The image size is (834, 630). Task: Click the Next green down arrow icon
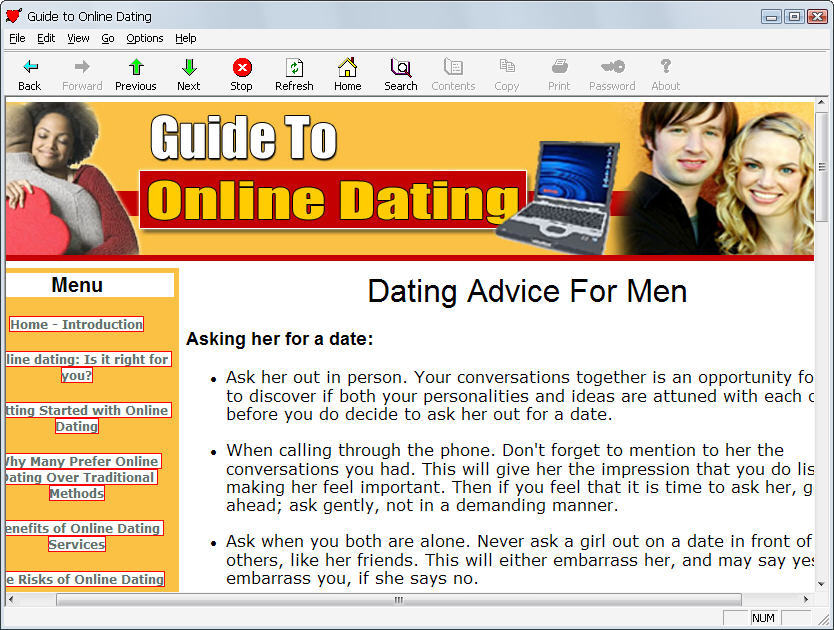(189, 68)
